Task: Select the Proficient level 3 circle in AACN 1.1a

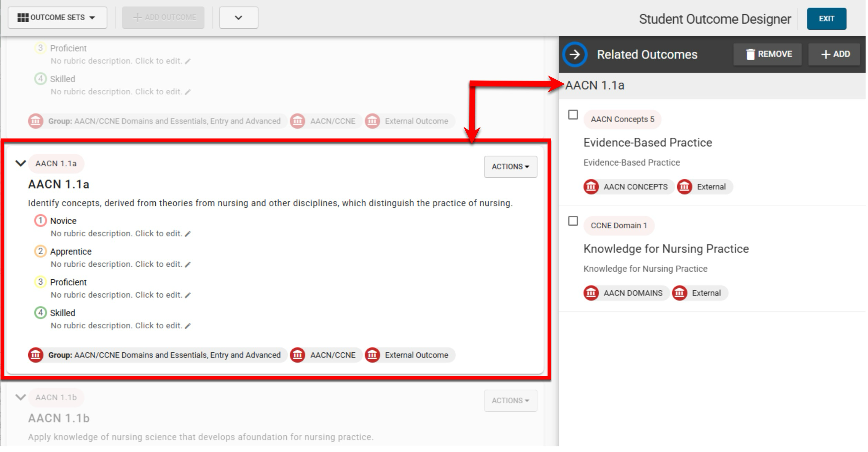Action: (40, 282)
